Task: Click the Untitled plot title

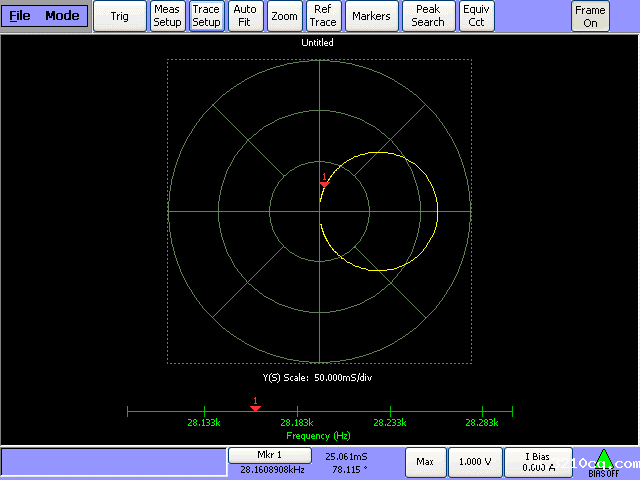Action: tap(317, 42)
